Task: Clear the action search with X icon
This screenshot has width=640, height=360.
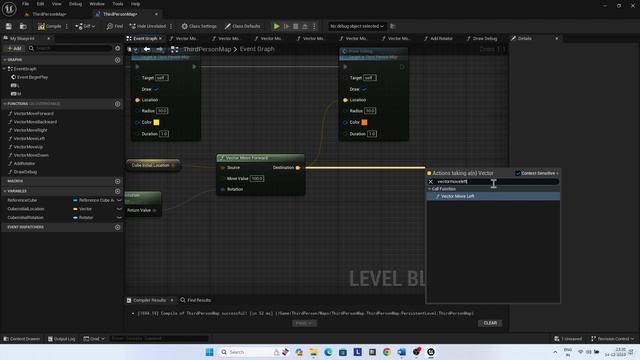Action: click(x=431, y=182)
